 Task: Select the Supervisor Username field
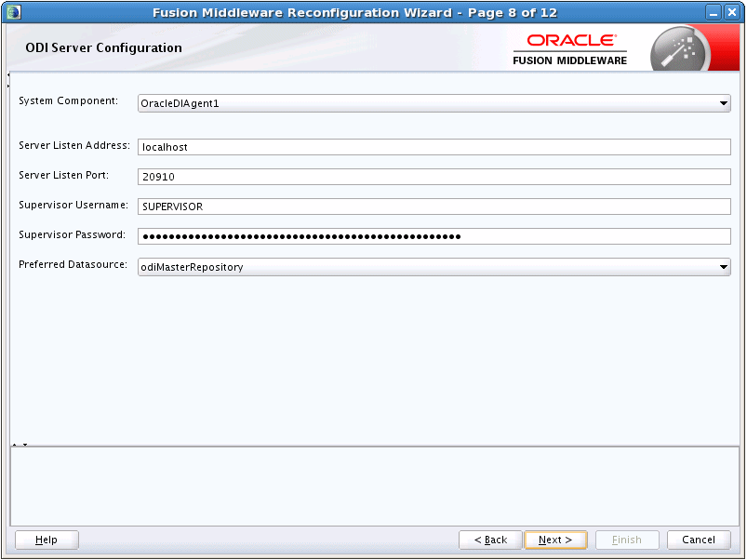[434, 207]
